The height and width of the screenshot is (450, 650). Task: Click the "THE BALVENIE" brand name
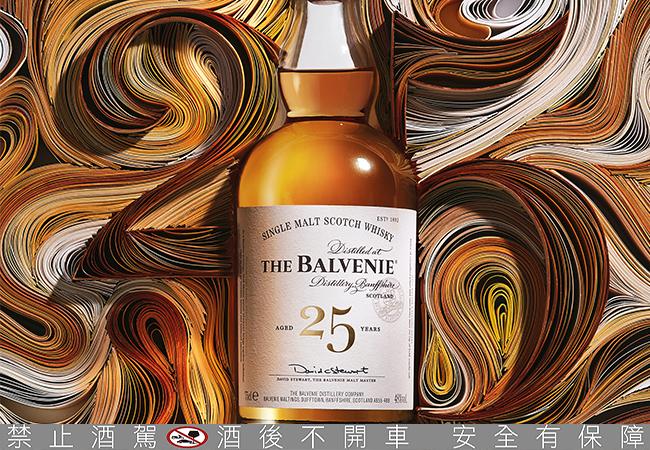pos(327,265)
